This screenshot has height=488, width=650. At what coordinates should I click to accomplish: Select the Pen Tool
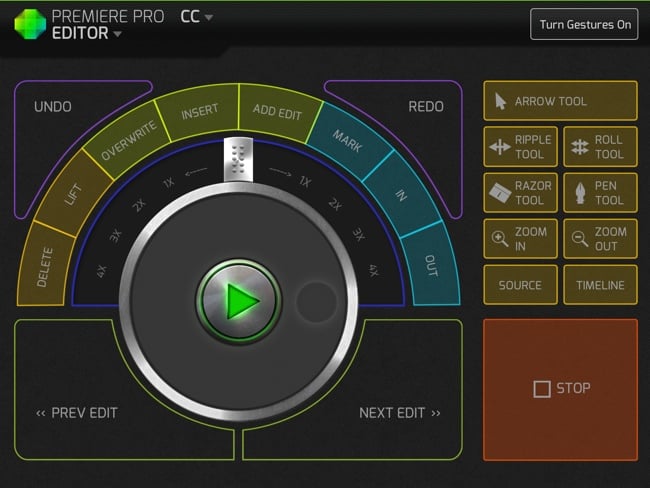coord(600,193)
